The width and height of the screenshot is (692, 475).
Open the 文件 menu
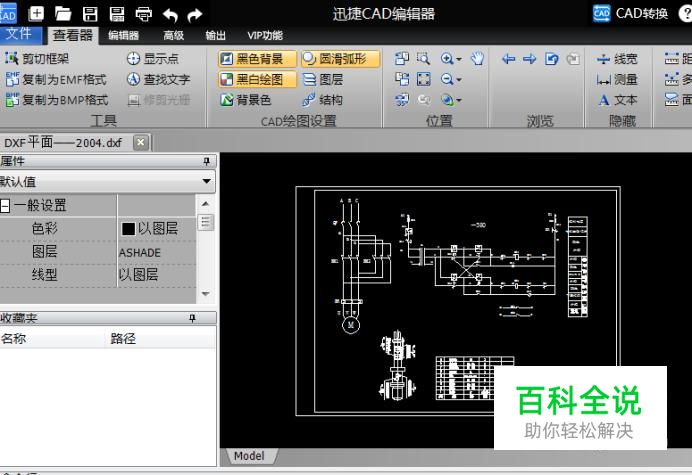point(19,34)
